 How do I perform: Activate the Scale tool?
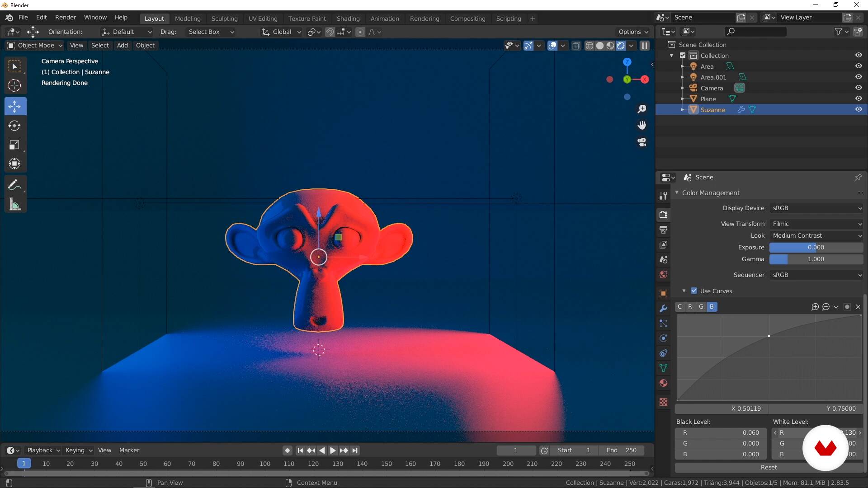(x=14, y=145)
